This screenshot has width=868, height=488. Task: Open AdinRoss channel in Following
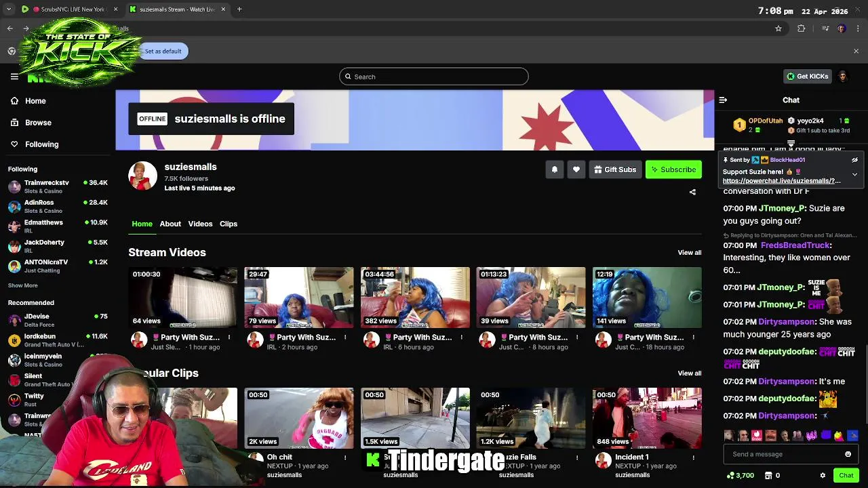point(58,206)
